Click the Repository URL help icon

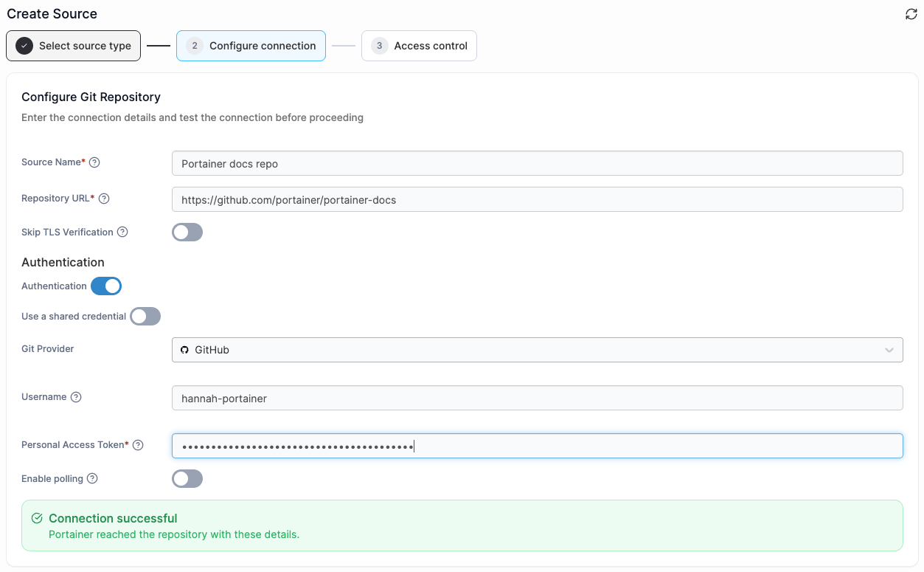click(104, 199)
